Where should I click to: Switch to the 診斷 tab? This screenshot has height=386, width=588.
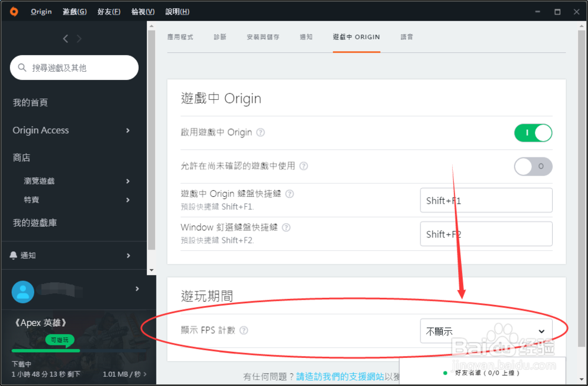pyautogui.click(x=220, y=37)
